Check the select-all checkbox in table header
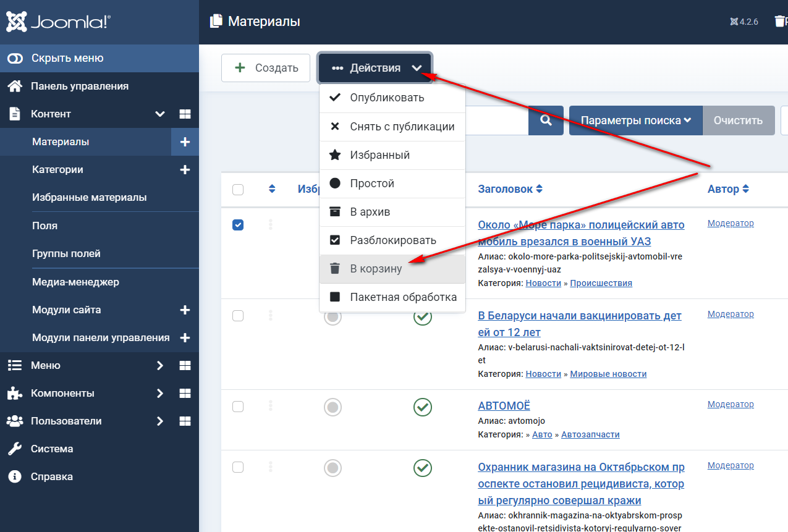This screenshot has height=532, width=788. [x=238, y=190]
